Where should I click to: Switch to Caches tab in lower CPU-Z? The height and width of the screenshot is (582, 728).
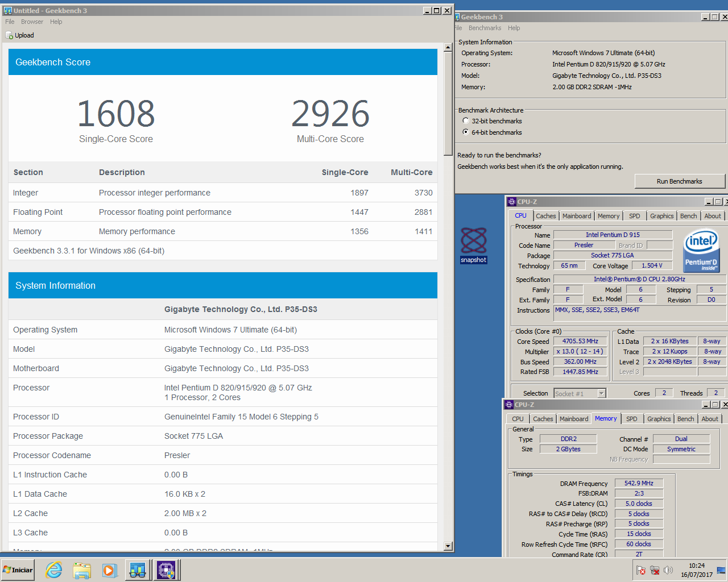click(x=543, y=419)
